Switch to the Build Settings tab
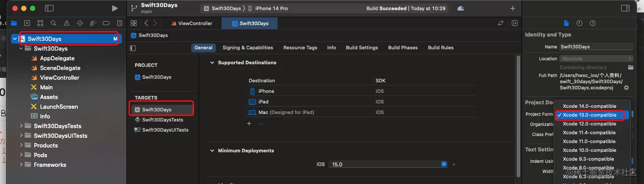This screenshot has width=644, height=184. coord(362,48)
